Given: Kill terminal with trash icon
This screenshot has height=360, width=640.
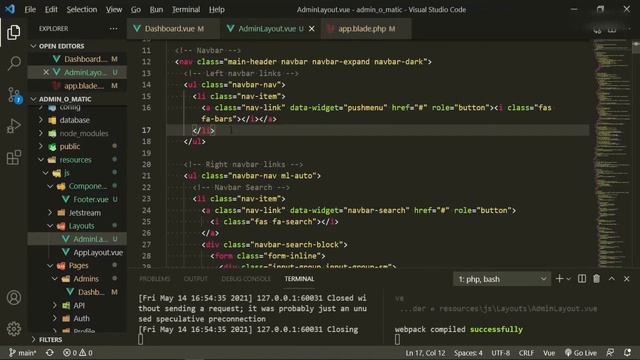Looking at the screenshot, I should point(596,279).
